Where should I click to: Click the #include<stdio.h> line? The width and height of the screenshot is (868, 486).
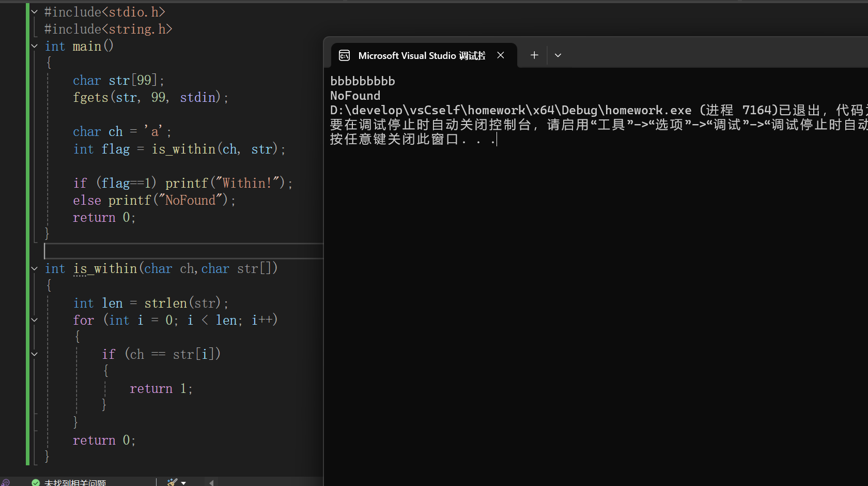coord(105,11)
